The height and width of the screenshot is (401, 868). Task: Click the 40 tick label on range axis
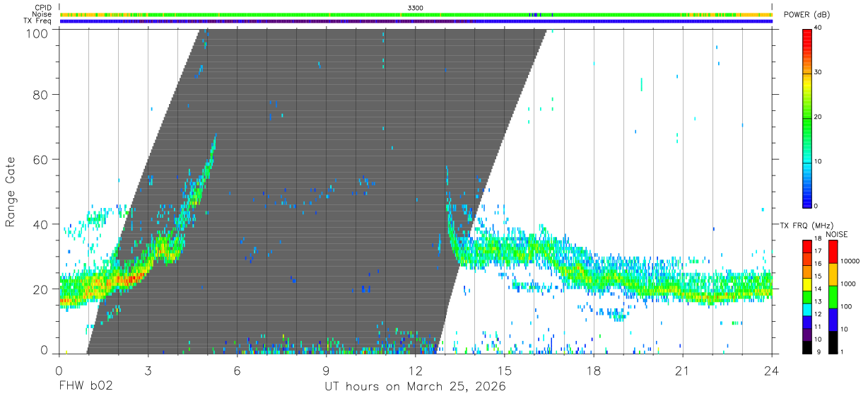[42, 224]
